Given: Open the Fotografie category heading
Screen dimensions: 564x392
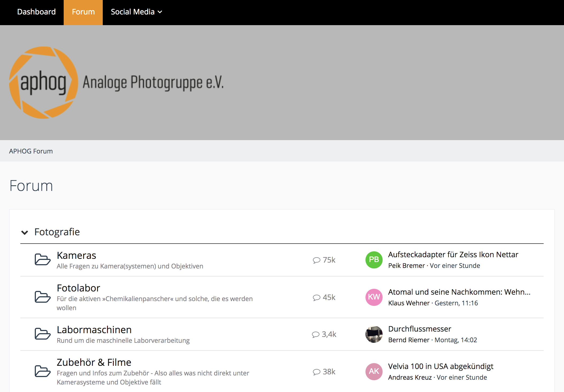Looking at the screenshot, I should [x=57, y=232].
